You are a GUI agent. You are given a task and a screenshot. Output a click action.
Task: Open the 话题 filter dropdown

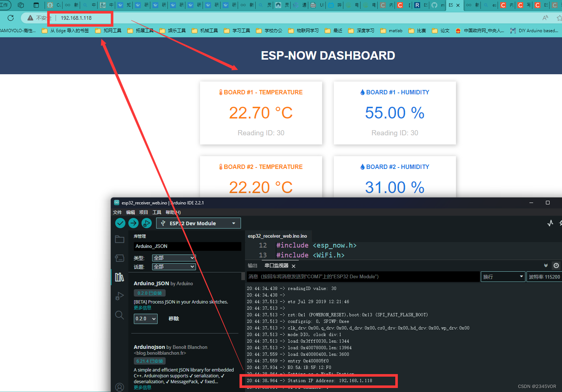click(x=174, y=267)
